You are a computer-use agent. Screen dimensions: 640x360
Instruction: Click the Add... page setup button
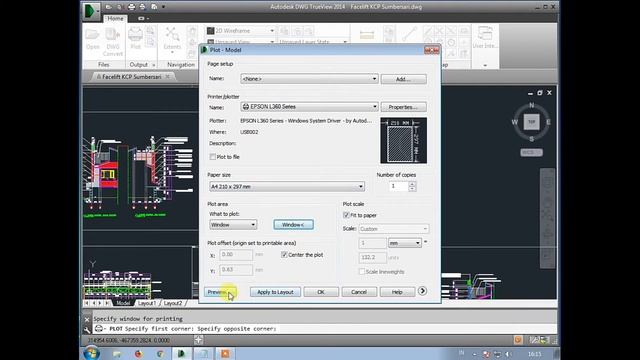pos(404,79)
